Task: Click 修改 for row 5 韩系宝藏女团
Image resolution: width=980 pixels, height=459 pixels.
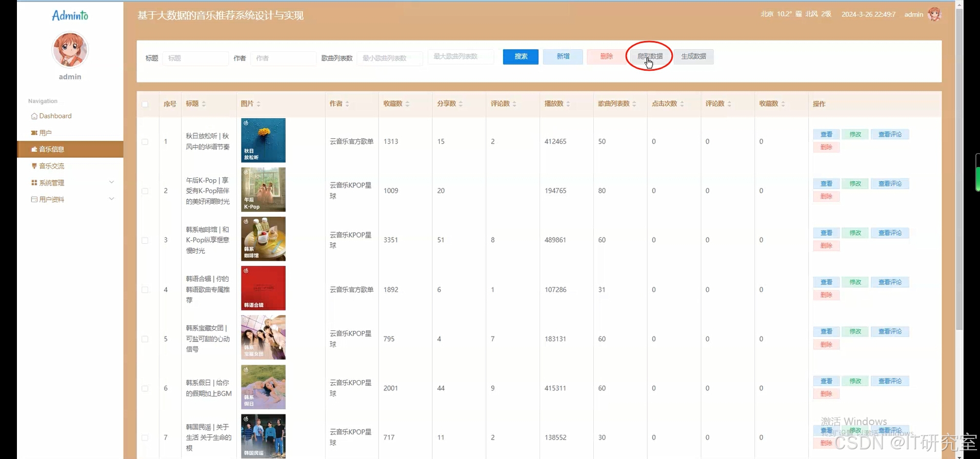Action: [x=855, y=331]
